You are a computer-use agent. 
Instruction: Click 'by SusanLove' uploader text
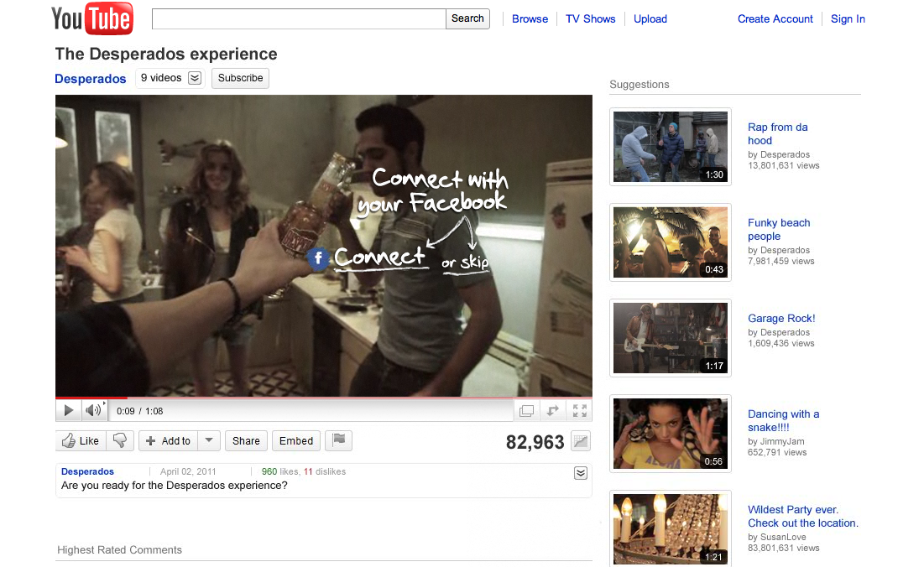point(776,537)
